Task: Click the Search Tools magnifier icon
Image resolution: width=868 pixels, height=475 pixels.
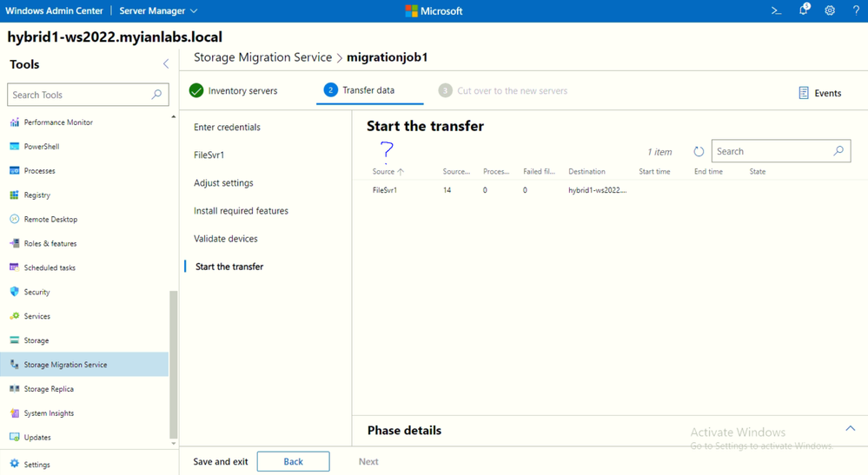Action: (x=156, y=95)
